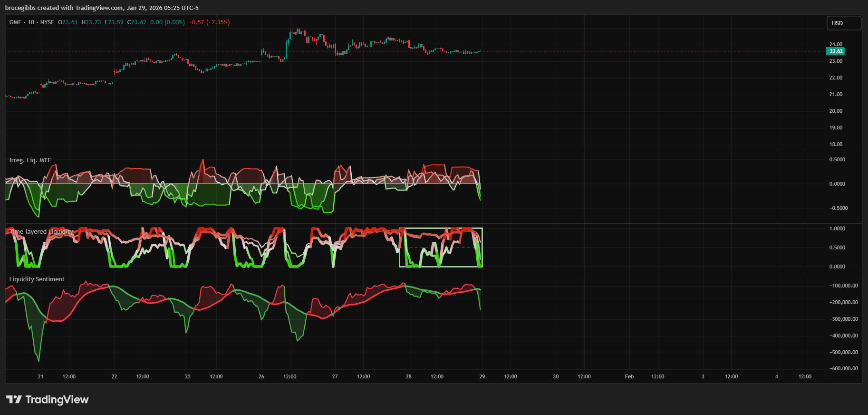This screenshot has height=415, width=868.
Task: Select the Liquidity Sentiment indicator title
Action: pyautogui.click(x=37, y=279)
